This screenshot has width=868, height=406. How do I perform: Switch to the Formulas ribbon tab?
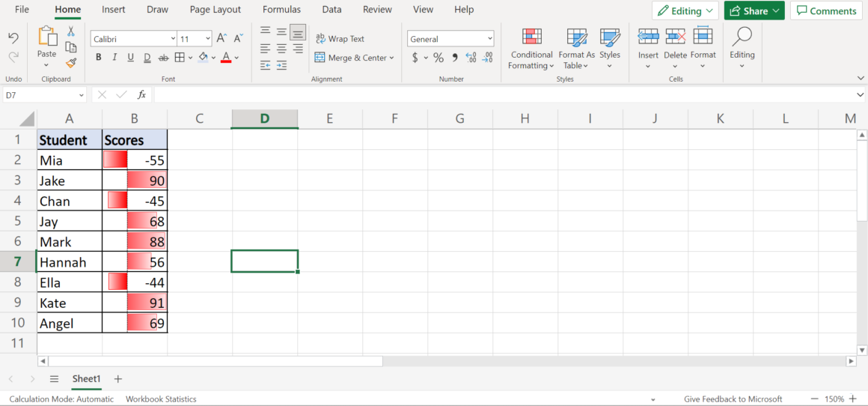[281, 10]
